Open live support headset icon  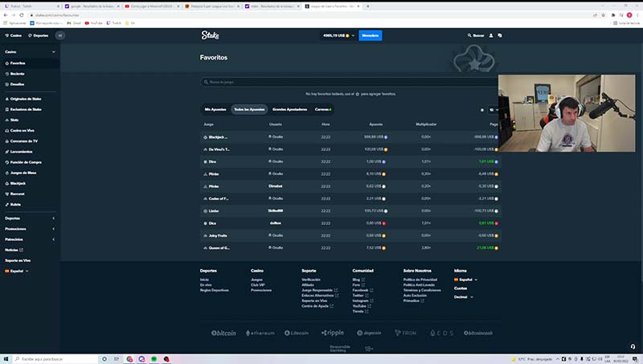pyautogui.click(x=633, y=347)
